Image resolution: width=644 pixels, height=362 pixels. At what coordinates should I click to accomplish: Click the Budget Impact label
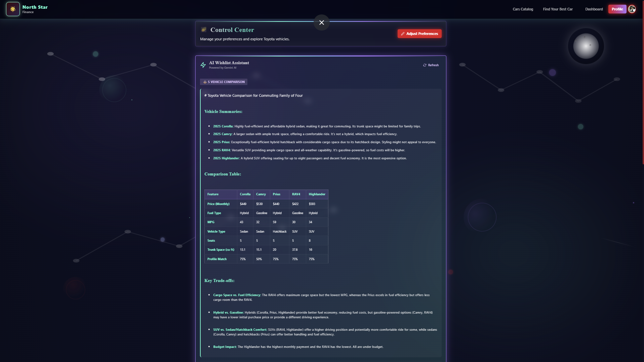coord(225,347)
